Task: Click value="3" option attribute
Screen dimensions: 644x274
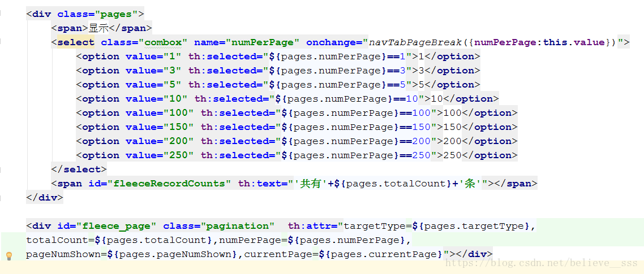Action: coord(153,71)
